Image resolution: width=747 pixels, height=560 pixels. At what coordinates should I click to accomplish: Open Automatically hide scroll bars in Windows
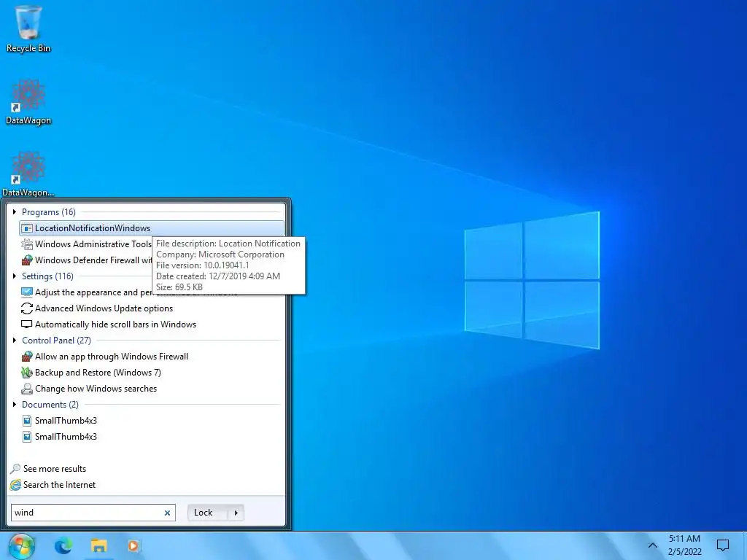[x=115, y=324]
